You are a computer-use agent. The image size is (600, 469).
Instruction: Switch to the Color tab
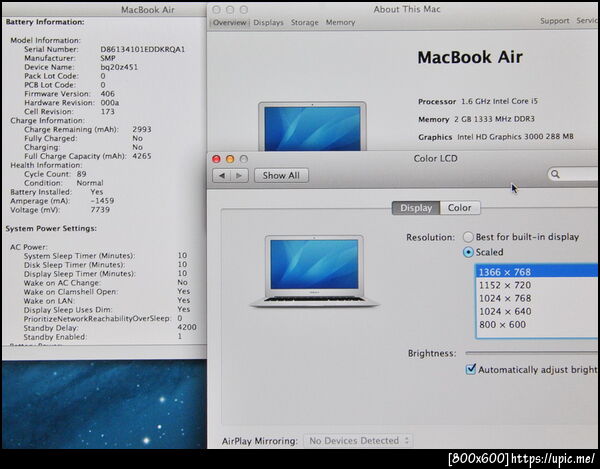pyautogui.click(x=460, y=208)
